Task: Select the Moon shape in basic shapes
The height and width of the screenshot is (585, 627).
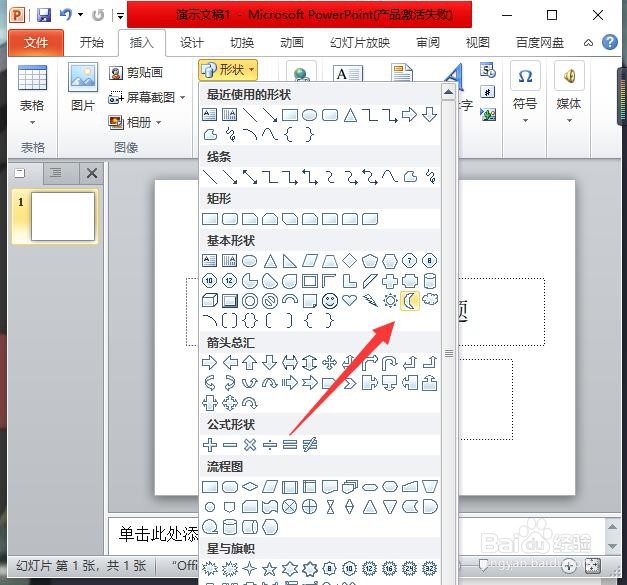Action: pos(409,301)
